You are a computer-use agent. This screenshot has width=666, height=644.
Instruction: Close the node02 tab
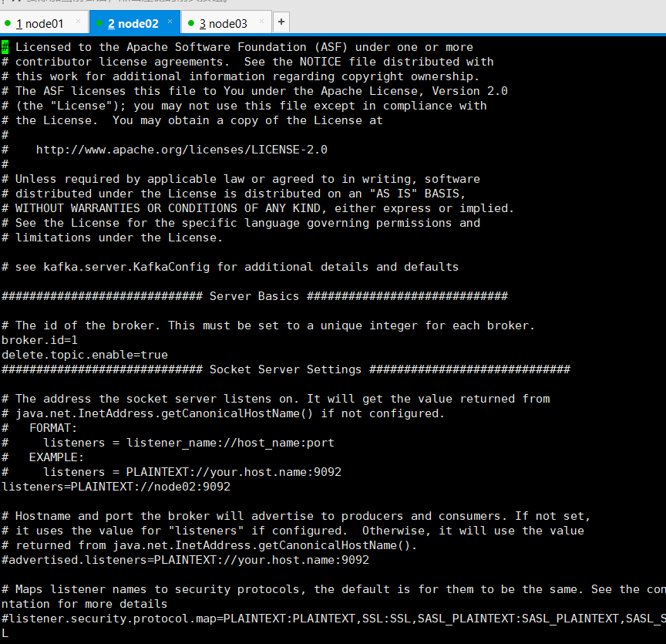tap(170, 22)
